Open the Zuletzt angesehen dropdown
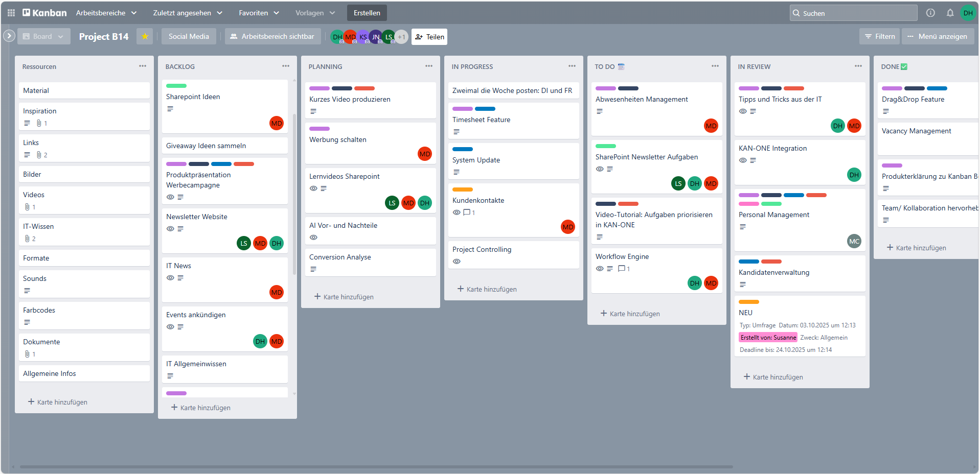 (x=188, y=13)
